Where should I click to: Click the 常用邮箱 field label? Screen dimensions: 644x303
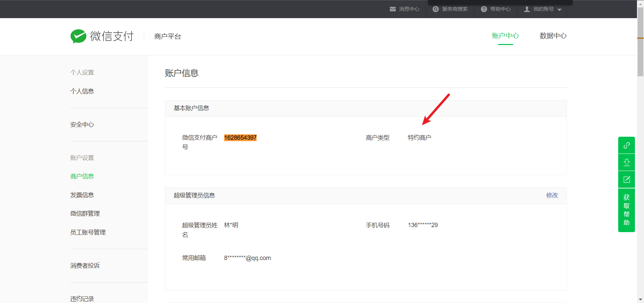point(194,258)
